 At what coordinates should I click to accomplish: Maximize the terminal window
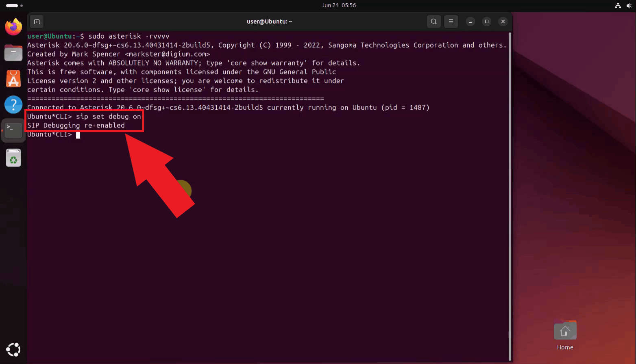[487, 22]
